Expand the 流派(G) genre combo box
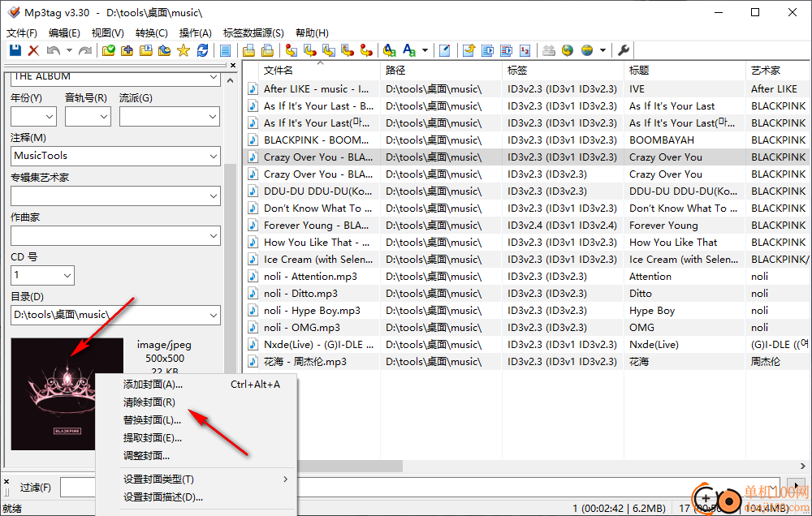 [213, 117]
